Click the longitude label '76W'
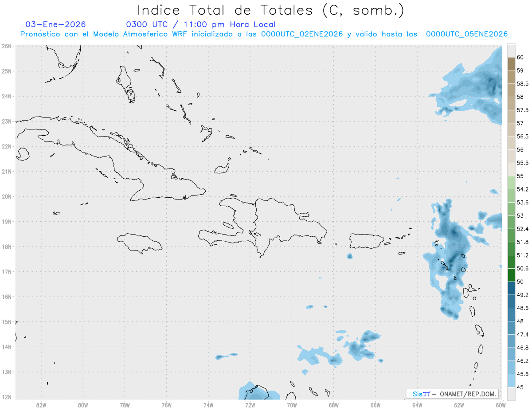 pos(167,405)
